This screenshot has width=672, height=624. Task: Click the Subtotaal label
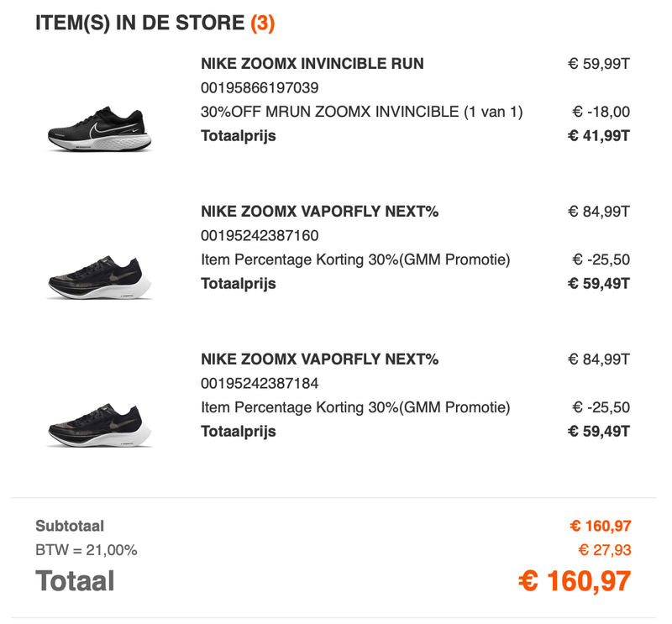coord(70,527)
